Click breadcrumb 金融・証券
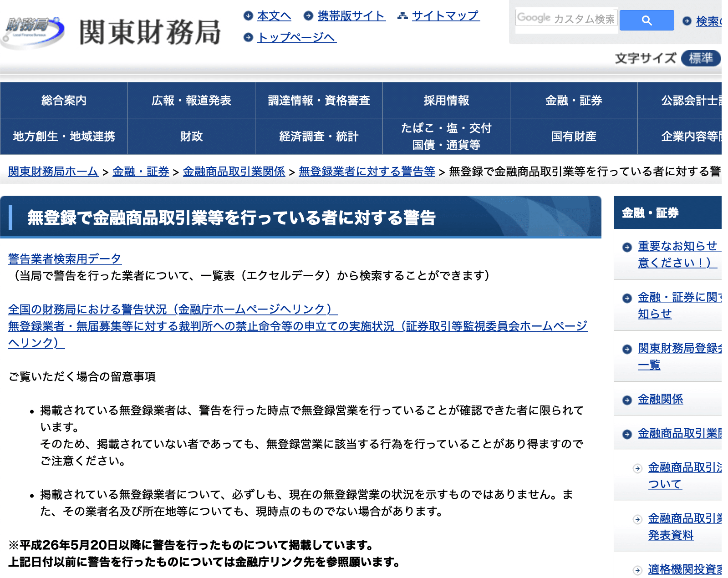The height and width of the screenshot is (578, 728). (141, 172)
